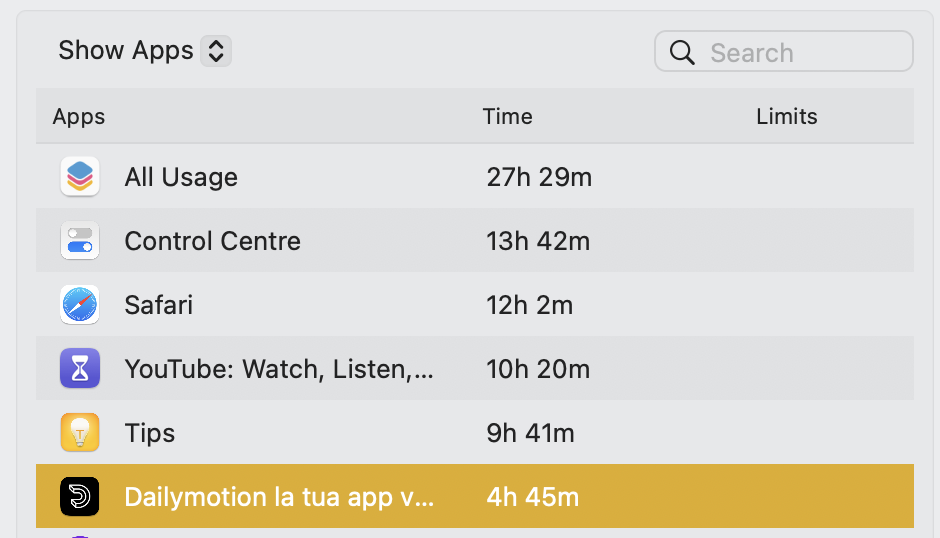Sort by the Apps column header
Image resolution: width=940 pixels, height=538 pixels.
tap(79, 116)
